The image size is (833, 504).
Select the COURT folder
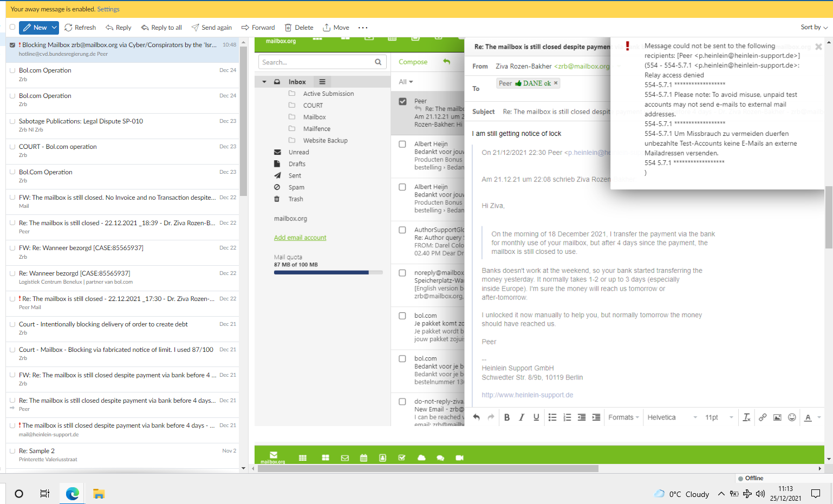[x=313, y=106]
